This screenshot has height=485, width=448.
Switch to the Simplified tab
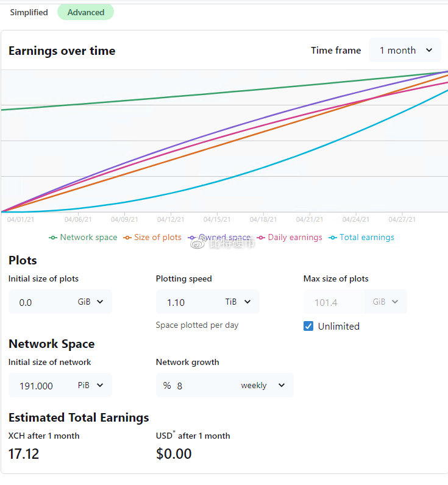pyautogui.click(x=29, y=12)
